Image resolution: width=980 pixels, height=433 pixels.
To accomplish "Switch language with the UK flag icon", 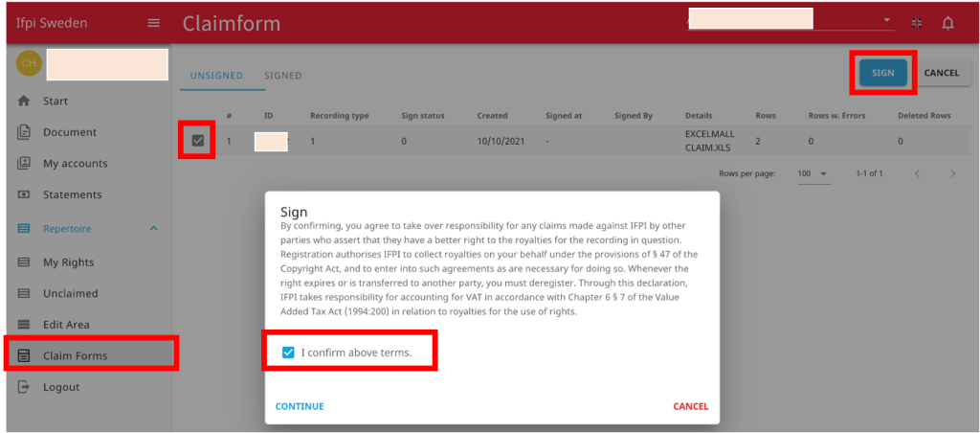I will [x=917, y=23].
